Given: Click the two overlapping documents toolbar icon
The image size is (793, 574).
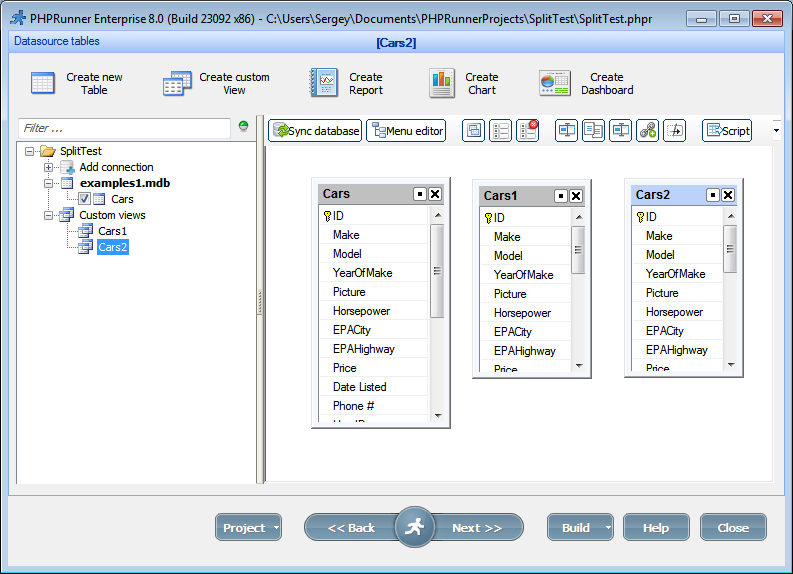Looking at the screenshot, I should tap(593, 131).
